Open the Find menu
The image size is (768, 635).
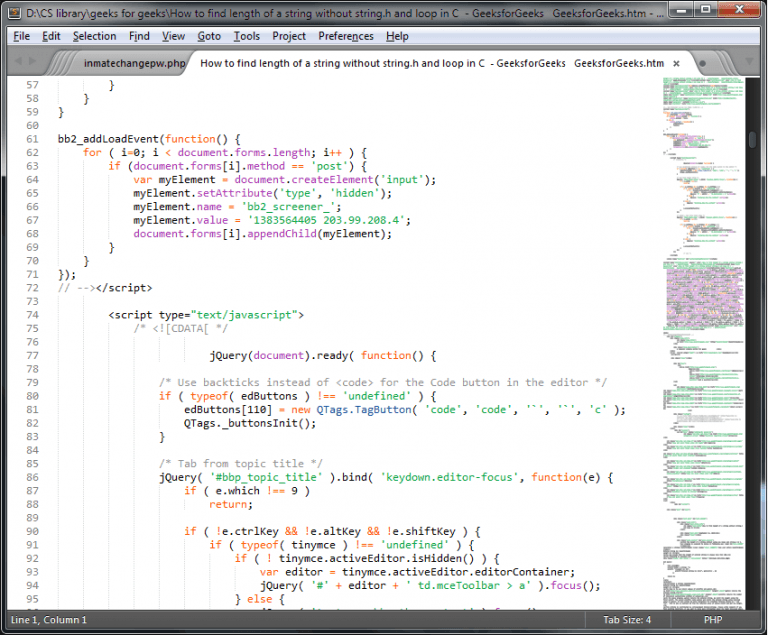(x=139, y=36)
